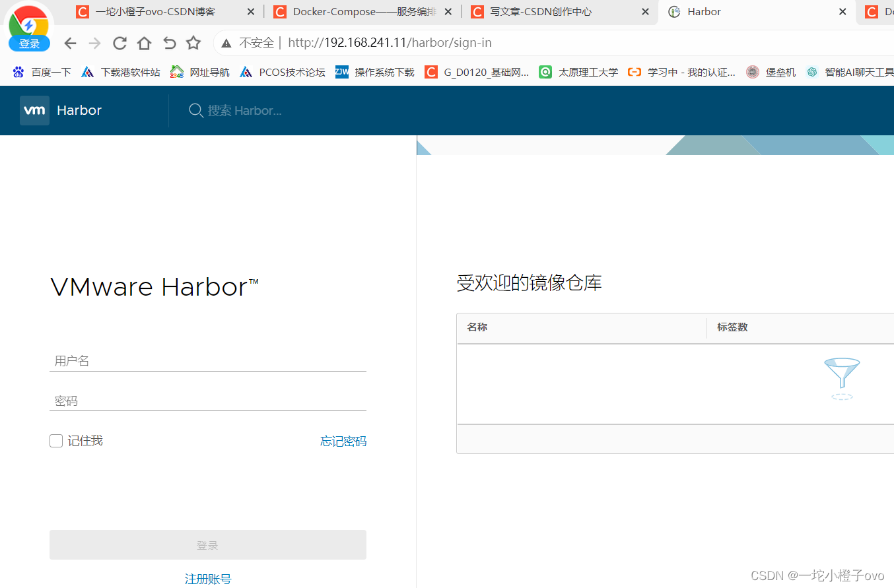Switch to 一坨小橙子ovo-CSDN博客 tab
This screenshot has height=588, width=894.
pyautogui.click(x=156, y=12)
